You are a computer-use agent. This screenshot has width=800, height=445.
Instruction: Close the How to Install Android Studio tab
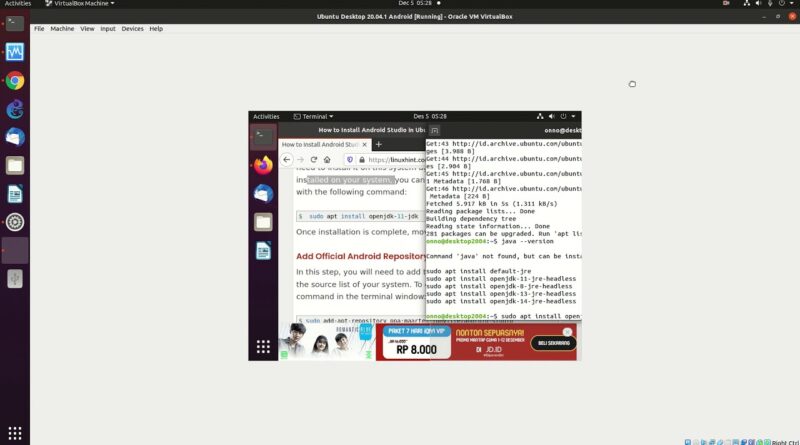(x=364, y=144)
